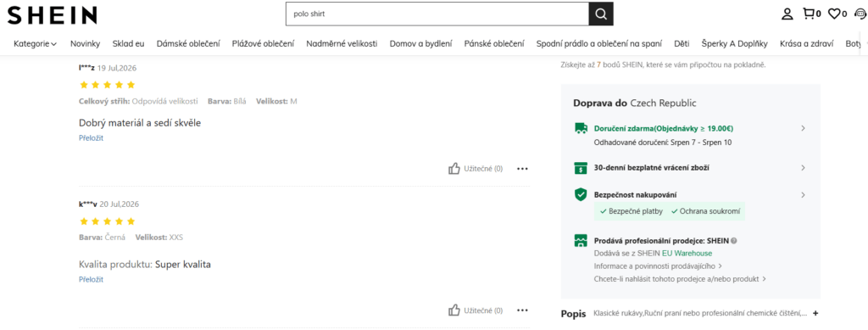Open customer support headset icon

(x=860, y=14)
